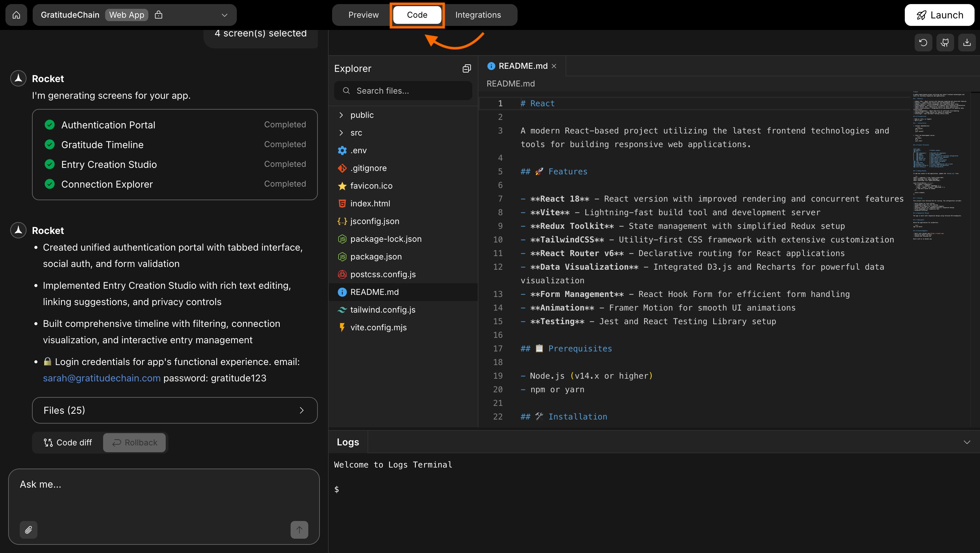Collapse all folders using the Explorer panel icon
Image resolution: width=980 pixels, height=553 pixels.
467,68
